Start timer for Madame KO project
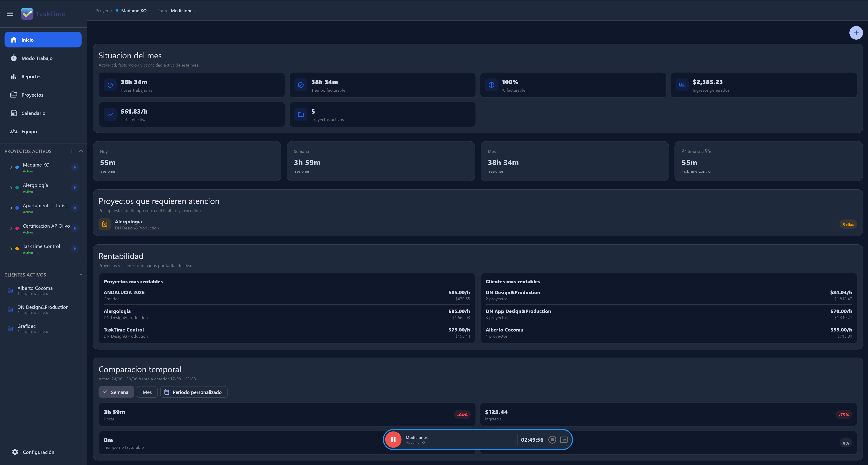 pos(75,167)
